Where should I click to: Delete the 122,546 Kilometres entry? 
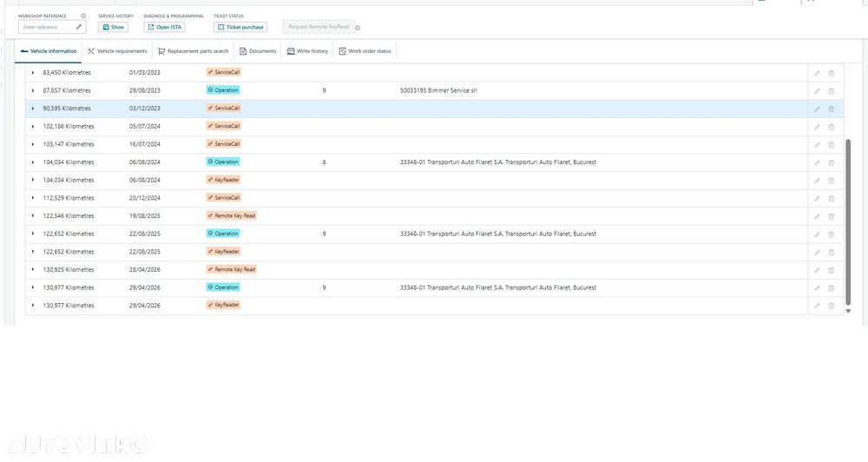pos(831,216)
